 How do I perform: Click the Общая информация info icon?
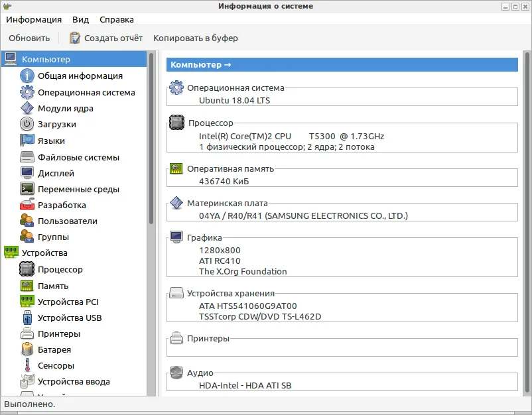click(x=27, y=76)
